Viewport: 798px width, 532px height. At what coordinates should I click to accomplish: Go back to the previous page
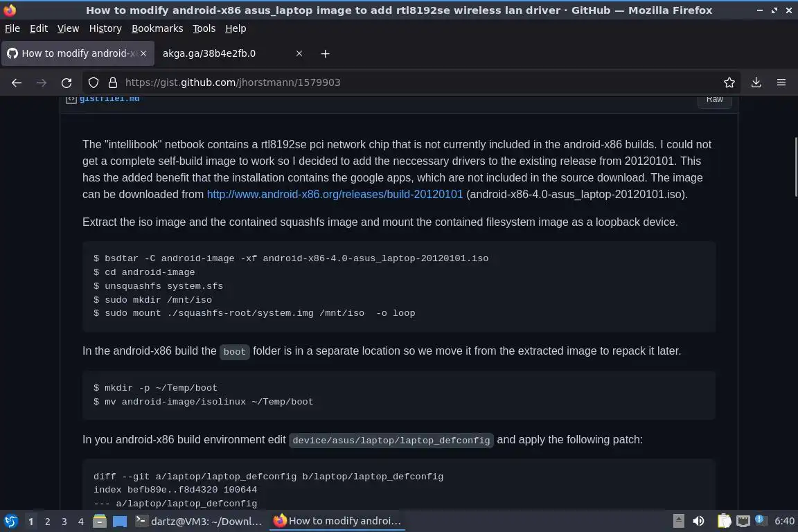(x=17, y=82)
